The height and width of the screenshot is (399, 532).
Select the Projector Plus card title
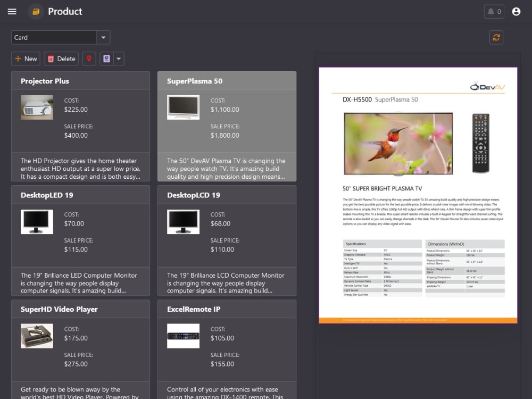45,81
